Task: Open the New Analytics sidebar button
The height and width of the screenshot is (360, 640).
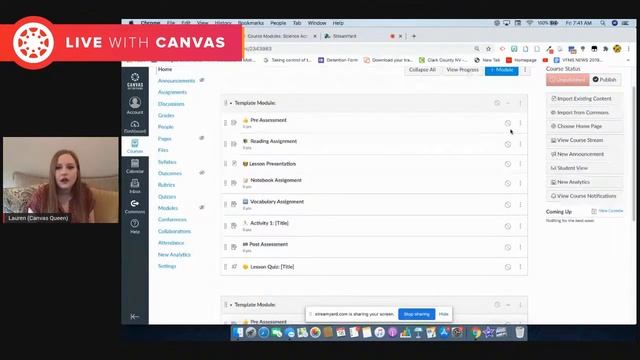Action: 584,182
